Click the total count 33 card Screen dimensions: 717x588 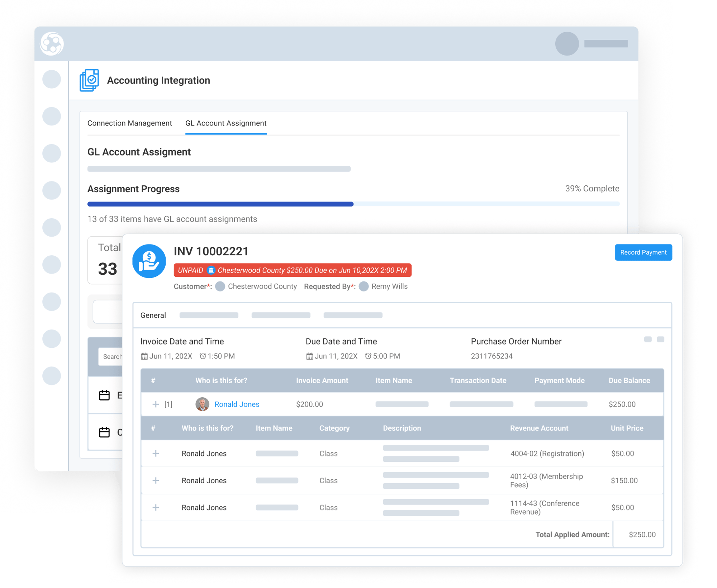pos(105,260)
